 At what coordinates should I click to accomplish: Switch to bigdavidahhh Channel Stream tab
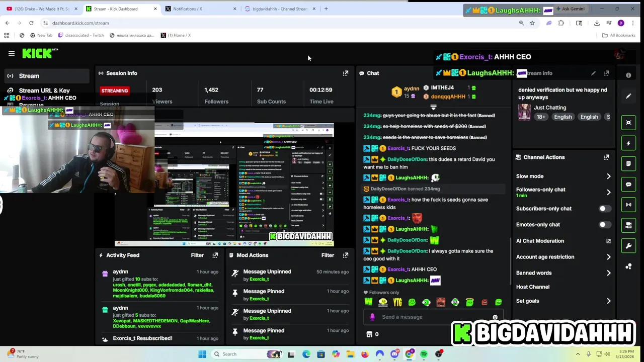[x=280, y=9]
